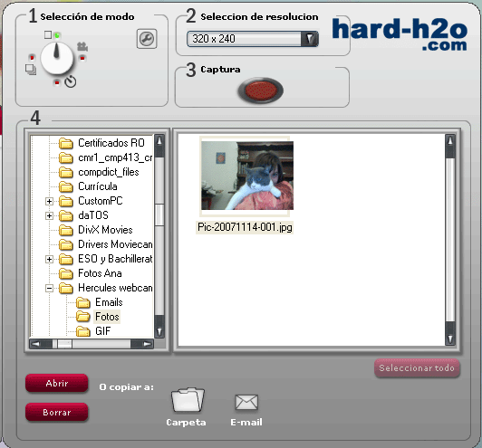Viewport: 482px width, 448px height.
Task: Copy photo to Carpeta folder icon
Action: [x=188, y=400]
